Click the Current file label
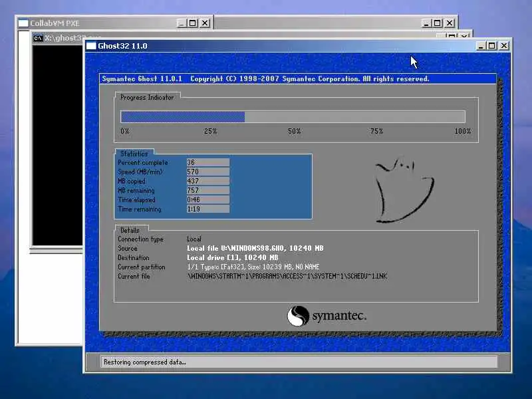The width and height of the screenshot is (532, 399). click(134, 276)
